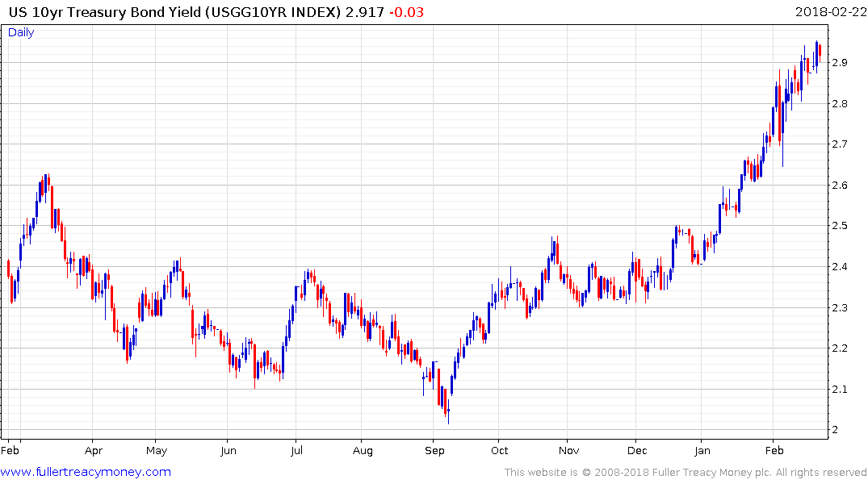Click the September low candlestick near 2.0

pyautogui.click(x=448, y=411)
